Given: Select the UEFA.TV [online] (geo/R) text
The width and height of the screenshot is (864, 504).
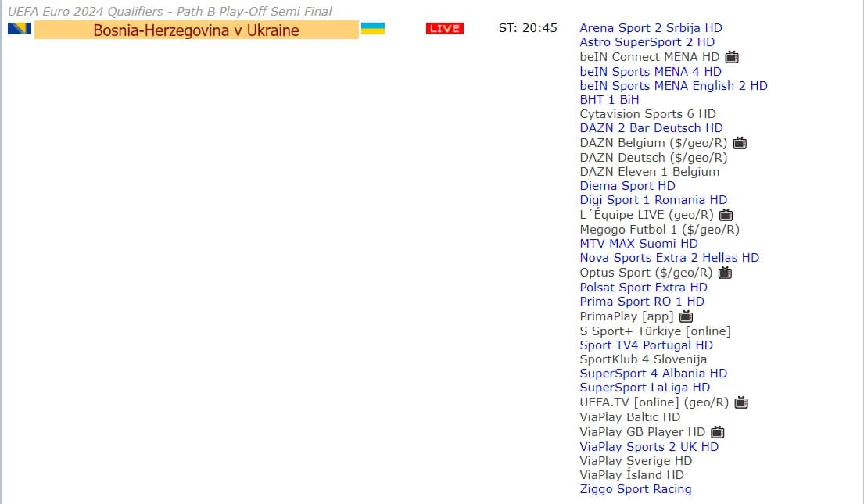Looking at the screenshot, I should coord(654,402).
